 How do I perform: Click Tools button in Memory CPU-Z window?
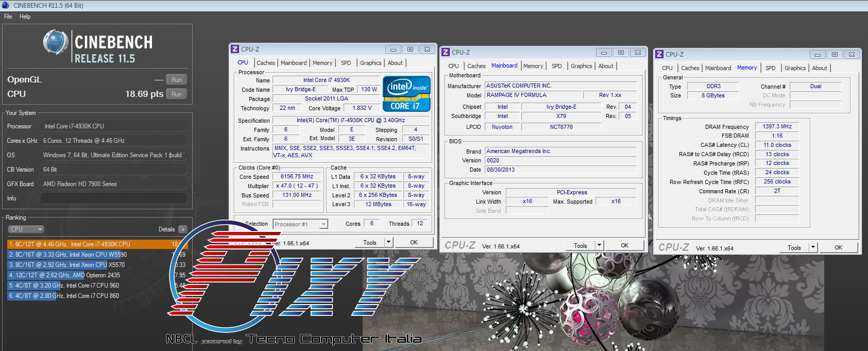click(794, 248)
